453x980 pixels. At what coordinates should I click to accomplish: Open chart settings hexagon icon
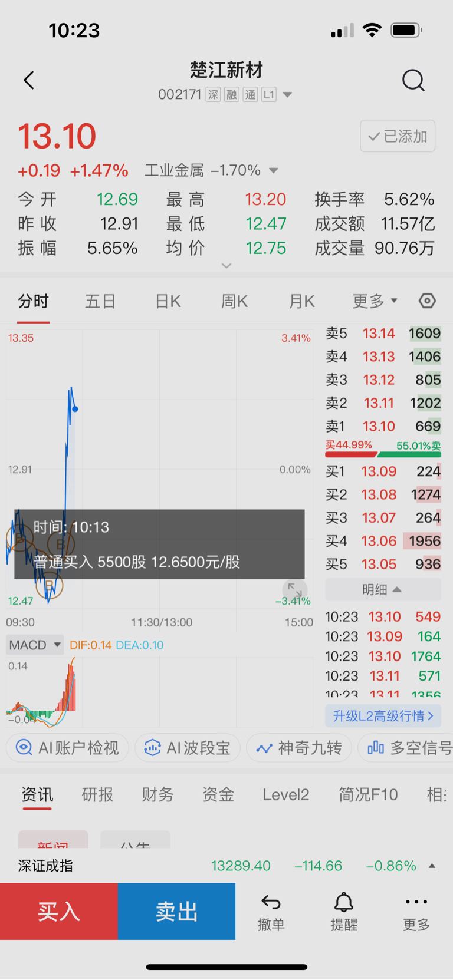tap(427, 301)
